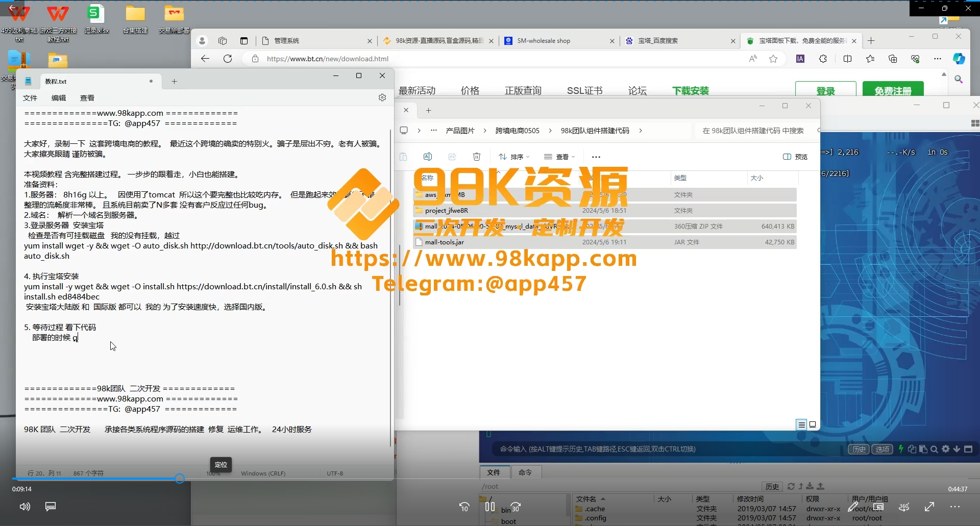980x526 pixels.
Task: Click the 登录 button on the website
Action: (x=826, y=89)
